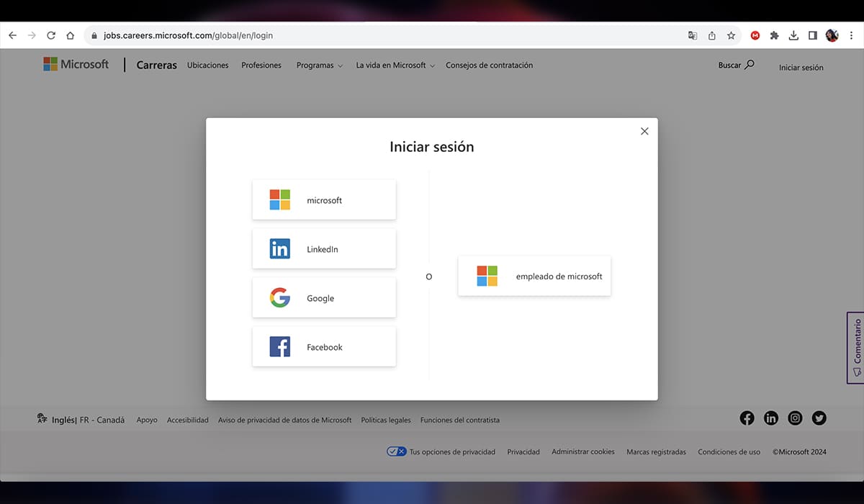Click the share page icon
864x504 pixels.
(x=712, y=35)
